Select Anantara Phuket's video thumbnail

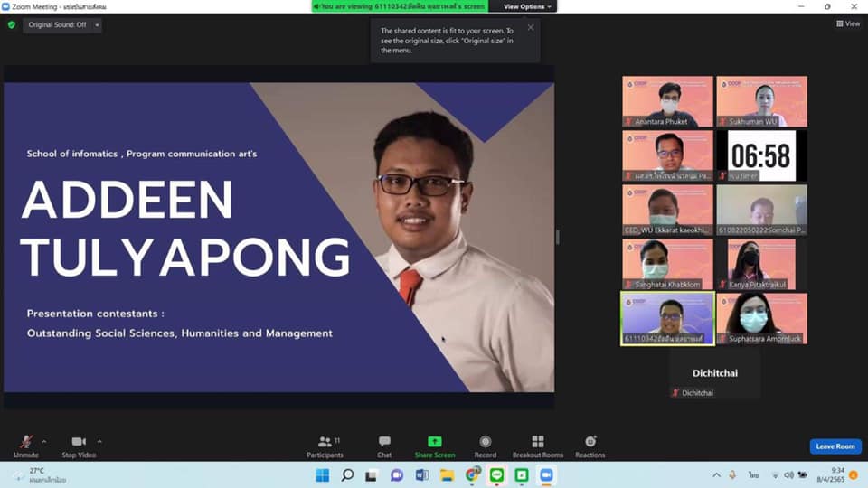pyautogui.click(x=667, y=101)
